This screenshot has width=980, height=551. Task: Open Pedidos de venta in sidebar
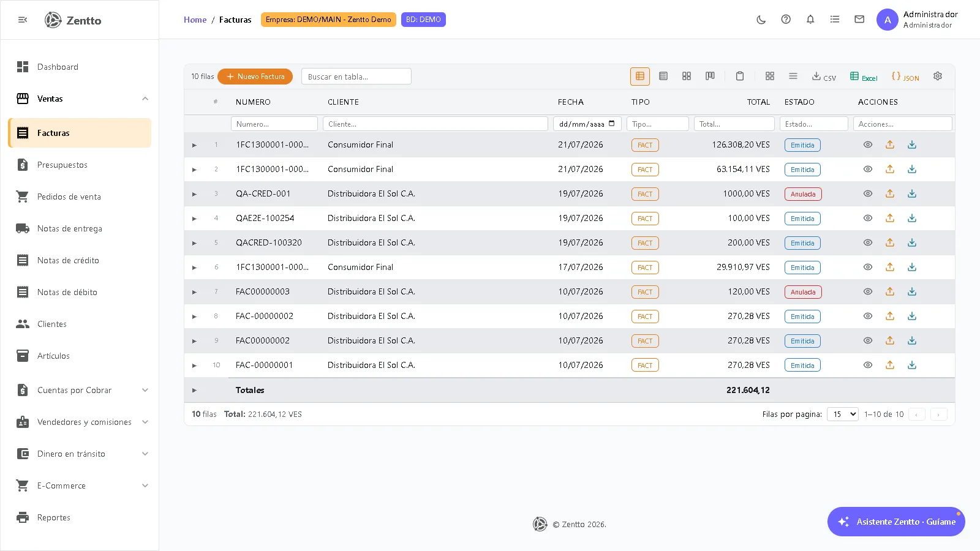80,197
